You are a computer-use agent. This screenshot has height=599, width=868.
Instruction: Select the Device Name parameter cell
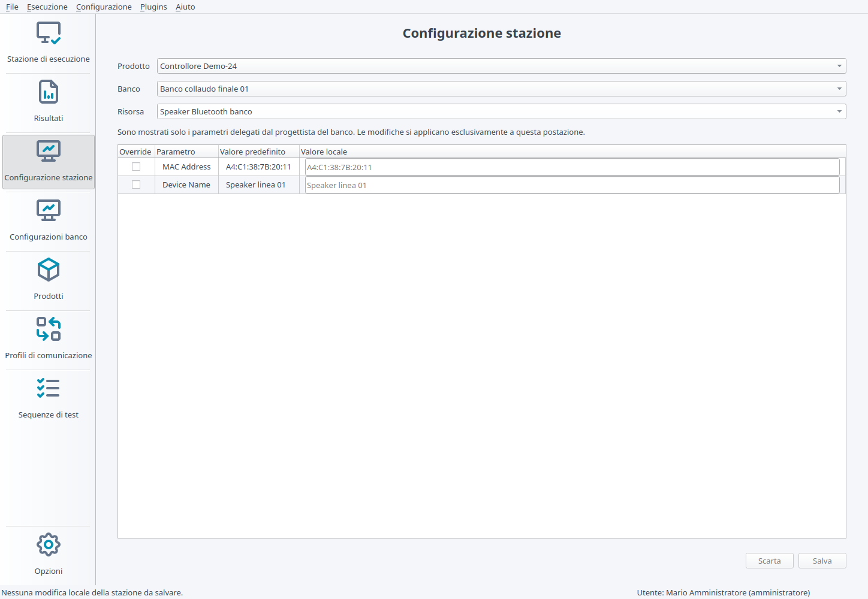[186, 185]
